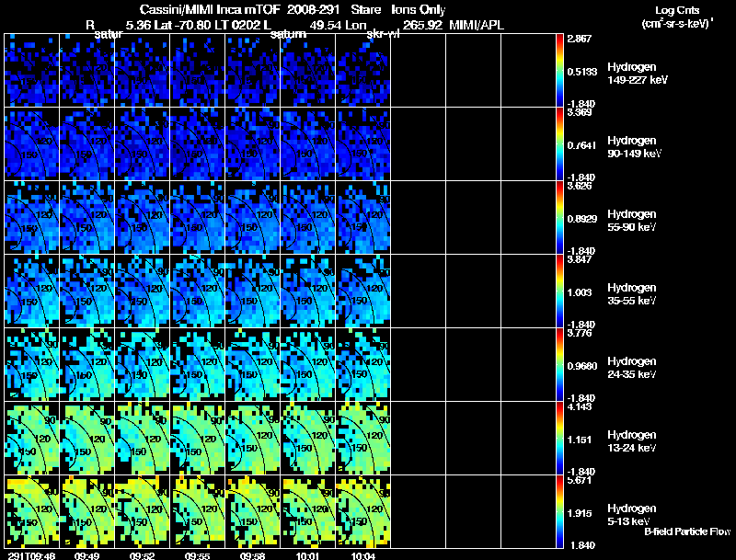The height and width of the screenshot is (560, 736).
Task: Select the 10:04 image of Hydrogen 149-227 keV
Action: pos(363,71)
